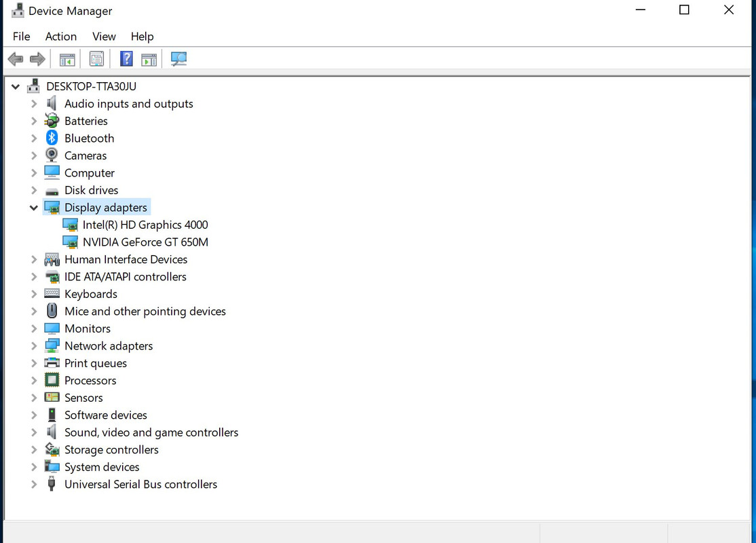Toggle the console tree pane icon
The width and height of the screenshot is (756, 543).
tap(67, 60)
